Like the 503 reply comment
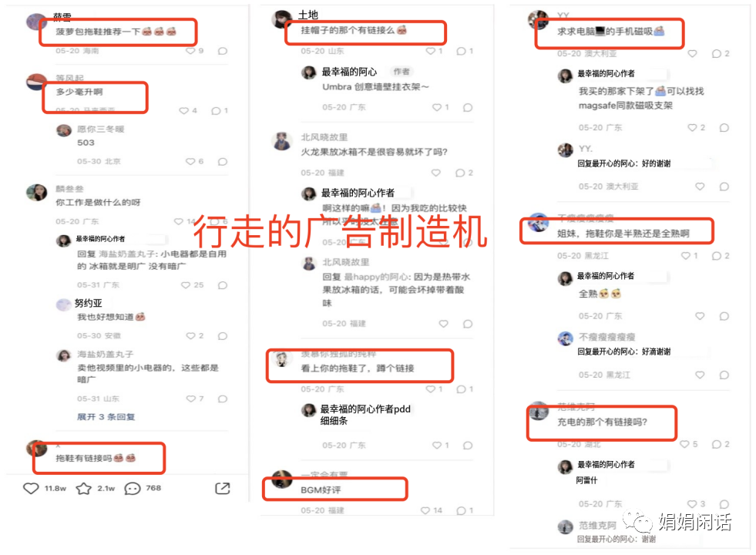Screen dimensions: 756x555 (190, 162)
